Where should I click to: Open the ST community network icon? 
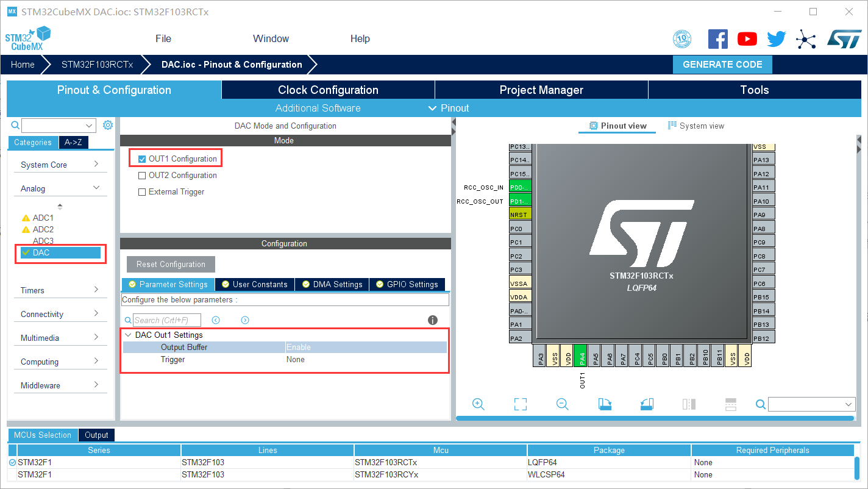point(806,40)
